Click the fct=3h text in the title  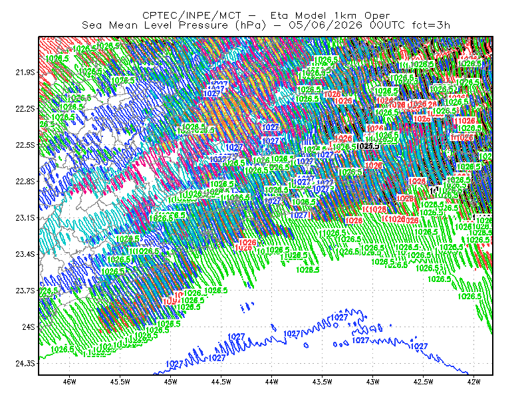pyautogui.click(x=431, y=25)
